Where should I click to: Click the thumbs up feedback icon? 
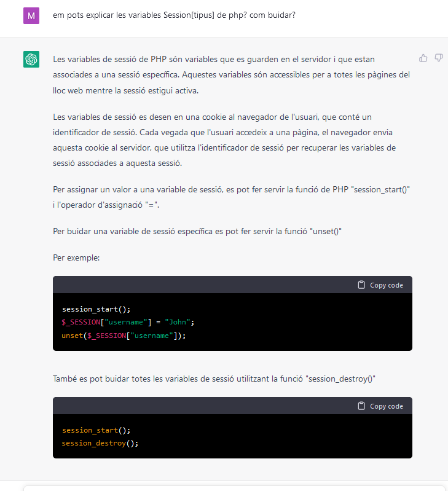coord(423,58)
